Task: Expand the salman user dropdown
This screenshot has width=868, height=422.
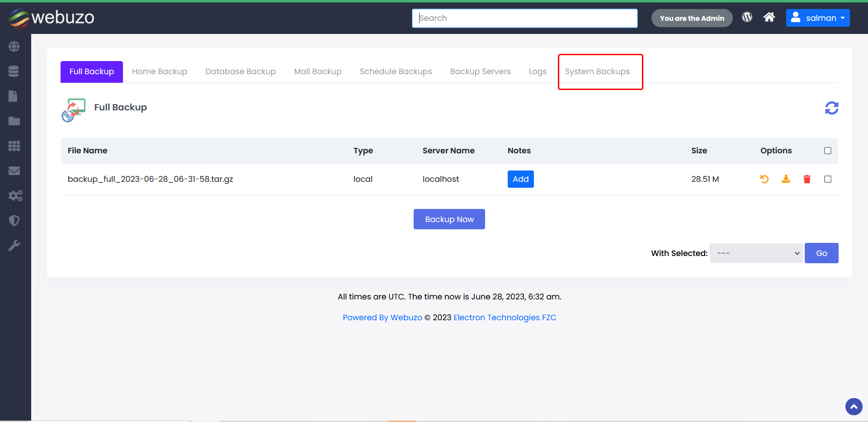Action: pyautogui.click(x=817, y=18)
